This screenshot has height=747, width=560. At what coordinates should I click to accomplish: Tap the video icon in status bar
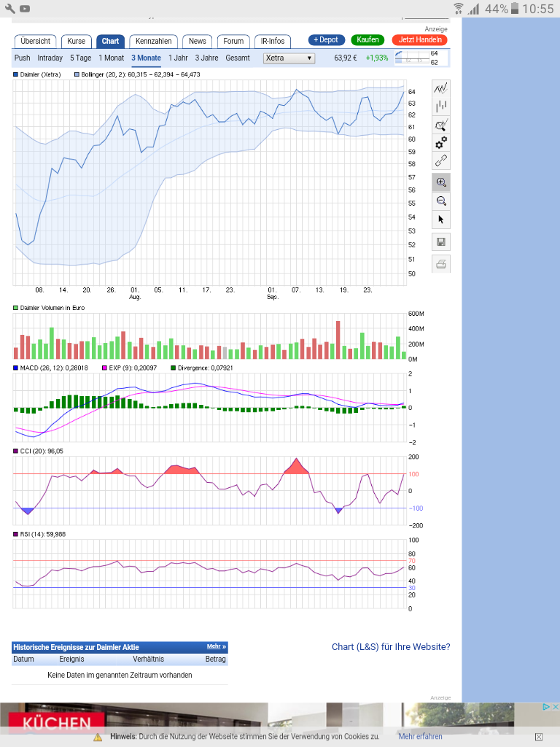click(x=25, y=9)
